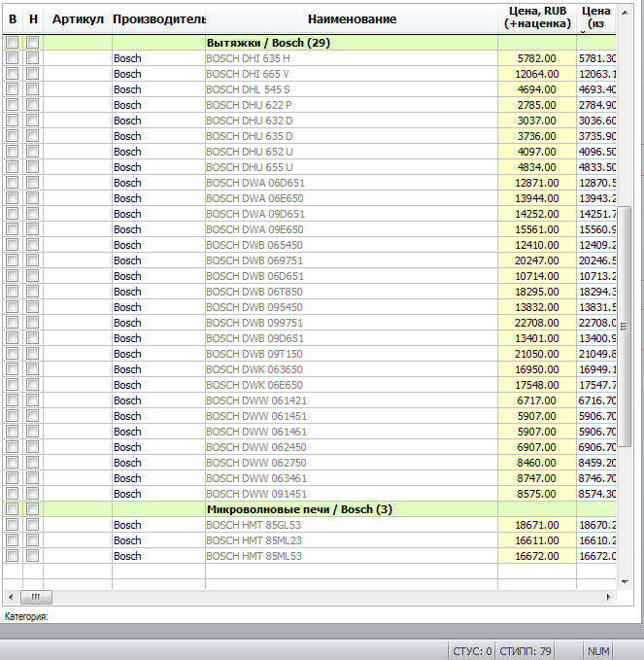The width and height of the screenshot is (644, 660).
Task: Check the H box in Микроволновые печи group row
Action: coord(32,509)
